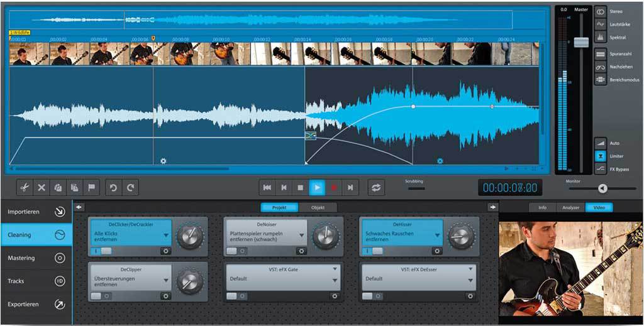The height and width of the screenshot is (326, 644).
Task: Select the Video tab
Action: (x=599, y=207)
